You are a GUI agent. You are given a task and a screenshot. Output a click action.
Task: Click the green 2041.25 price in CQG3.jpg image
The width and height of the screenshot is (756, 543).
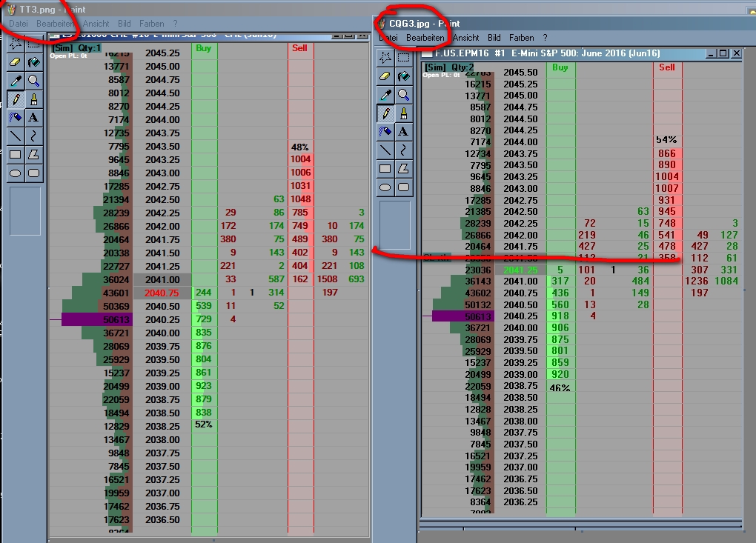[x=521, y=270]
